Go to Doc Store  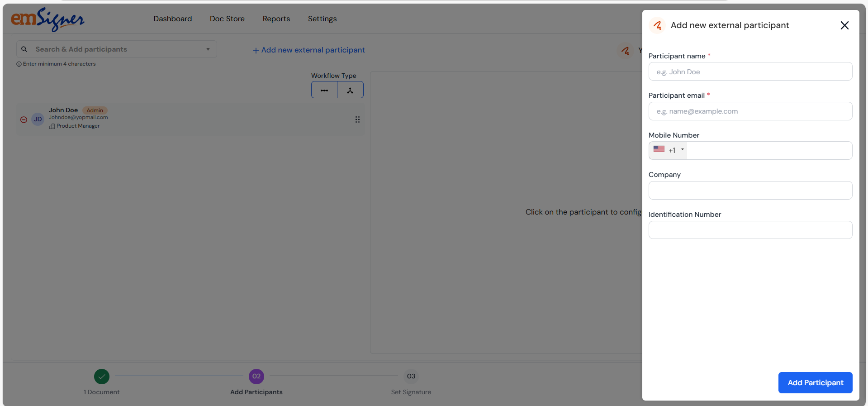tap(227, 19)
